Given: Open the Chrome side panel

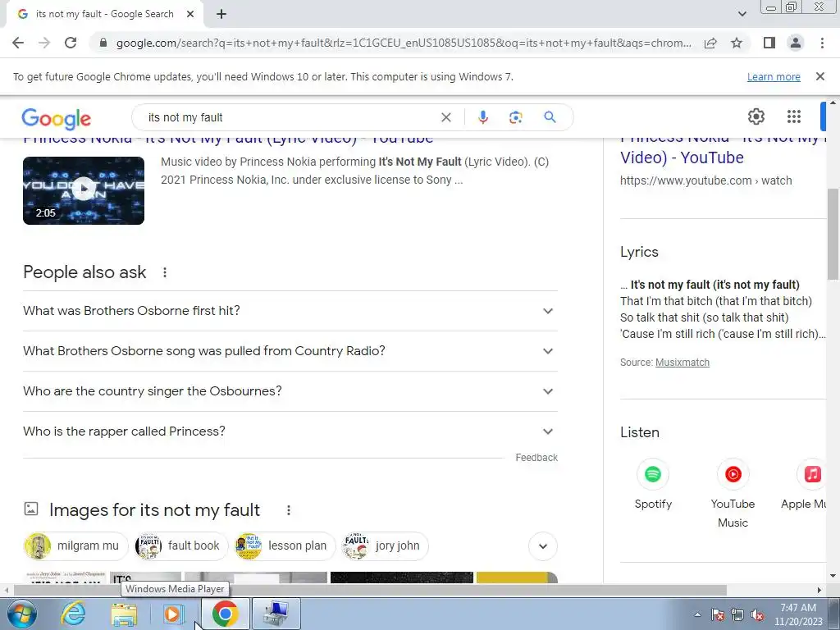Looking at the screenshot, I should click(x=769, y=43).
